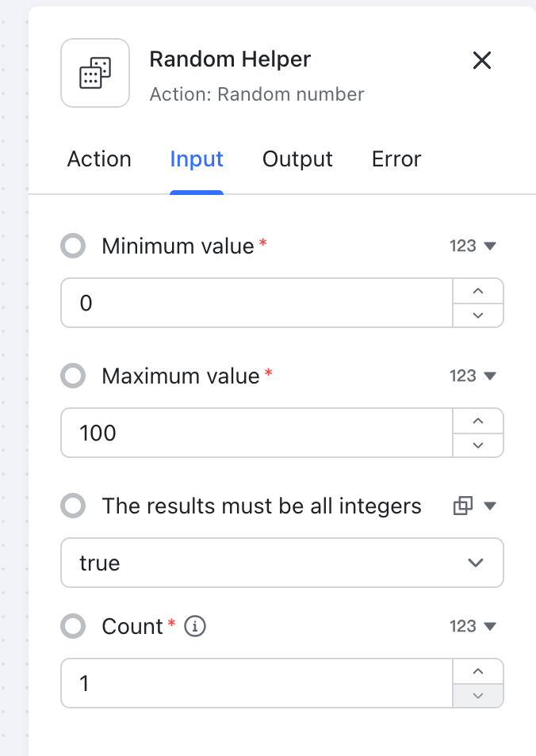Screen dimensions: 536x756
Task: Toggle the Minimum value radio circle
Action: click(73, 246)
